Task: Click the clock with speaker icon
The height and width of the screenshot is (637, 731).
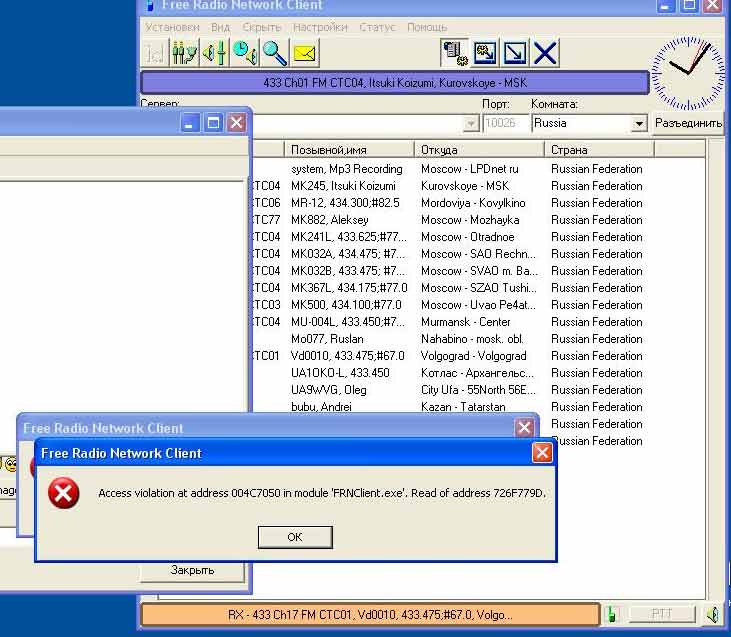Action: pyautogui.click(x=245, y=53)
